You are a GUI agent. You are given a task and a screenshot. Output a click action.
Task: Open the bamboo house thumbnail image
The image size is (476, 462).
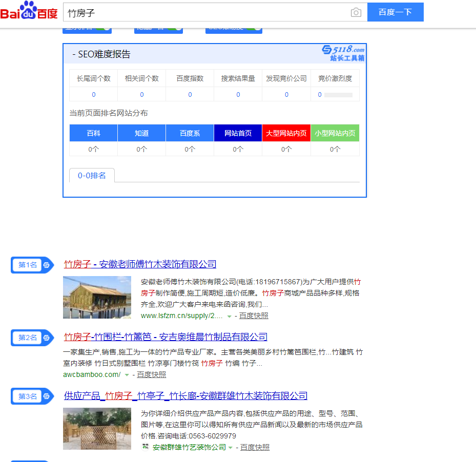point(97,297)
